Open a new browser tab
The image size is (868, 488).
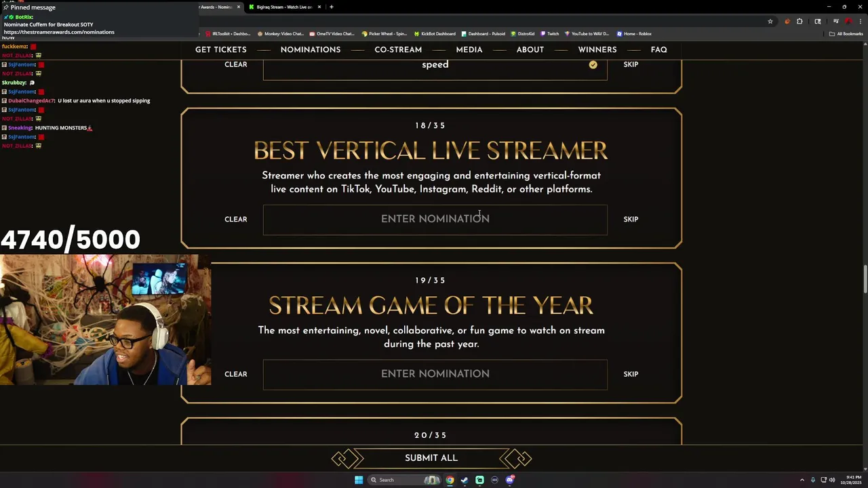pos(332,7)
